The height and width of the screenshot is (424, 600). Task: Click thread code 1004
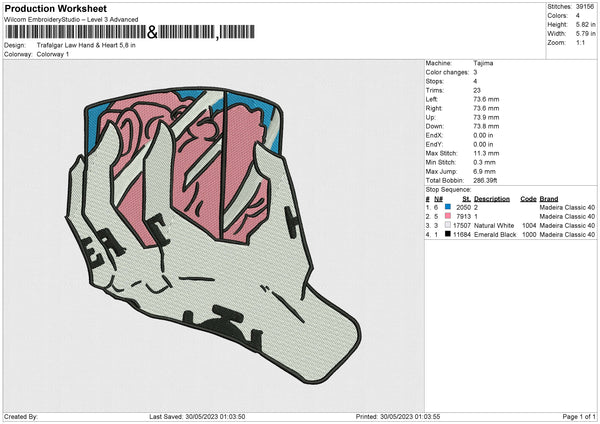click(x=529, y=225)
